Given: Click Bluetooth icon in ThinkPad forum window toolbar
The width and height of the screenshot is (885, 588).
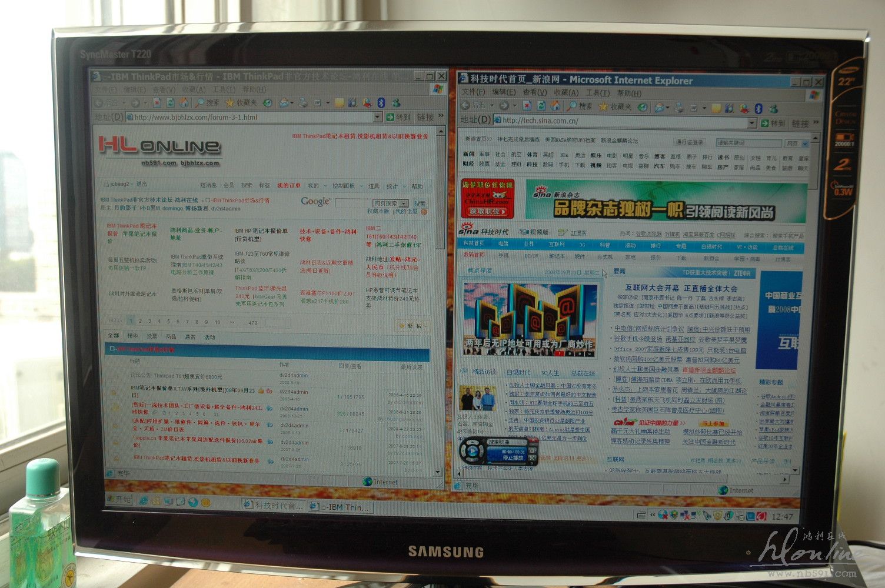Looking at the screenshot, I should tap(381, 103).
